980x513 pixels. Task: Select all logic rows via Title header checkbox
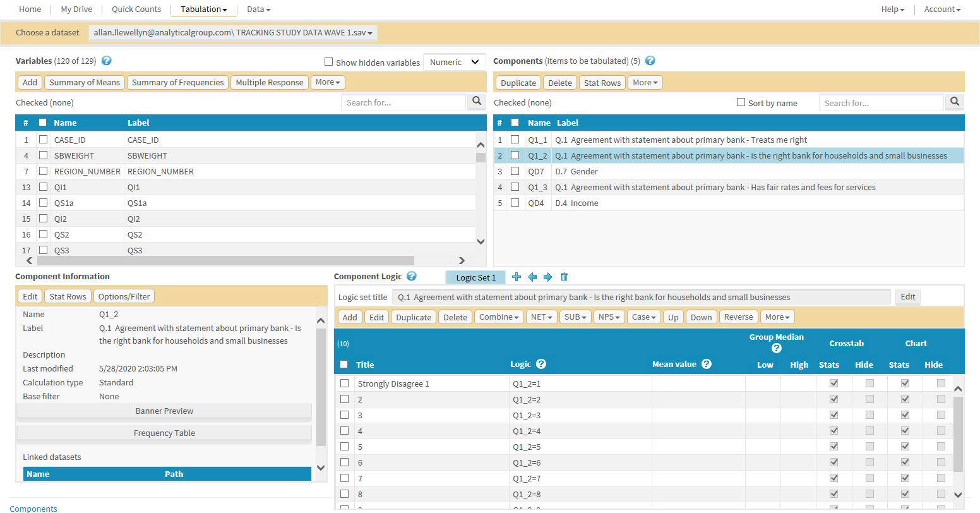pos(344,364)
